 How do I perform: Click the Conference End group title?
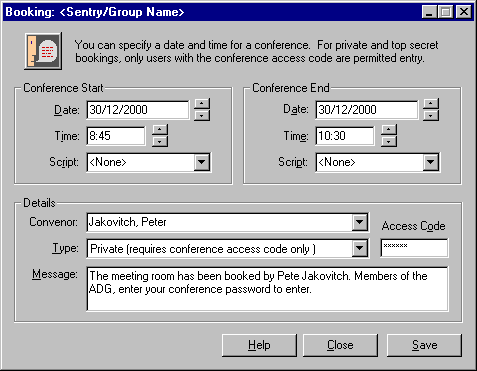click(291, 88)
